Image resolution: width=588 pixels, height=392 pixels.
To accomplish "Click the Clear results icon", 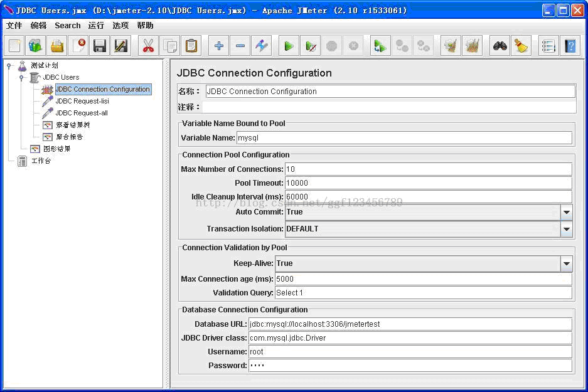I will coord(451,46).
